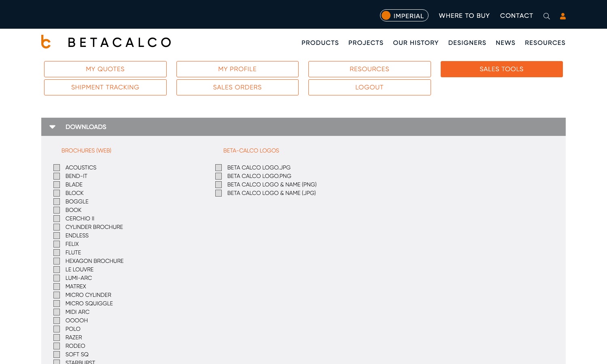This screenshot has height=364, width=607.
Task: Click the orange-outlined Resources button
Action: point(369,69)
